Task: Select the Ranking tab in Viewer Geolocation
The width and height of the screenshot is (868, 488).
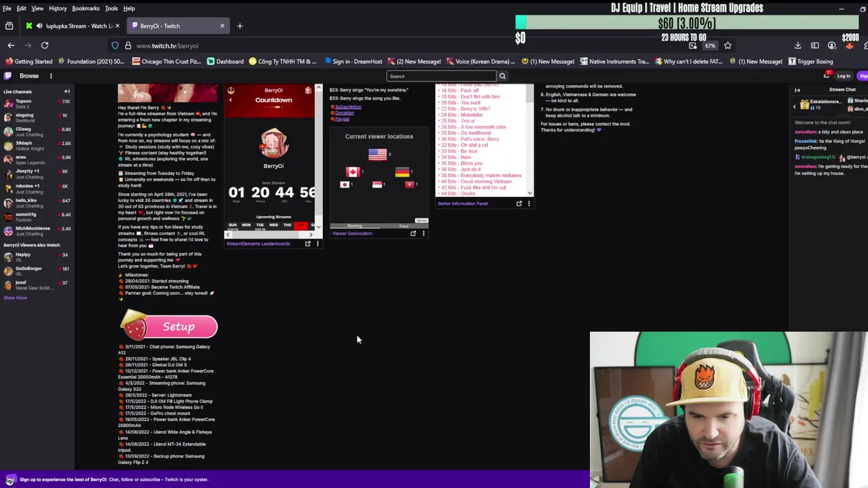Action: [355, 226]
